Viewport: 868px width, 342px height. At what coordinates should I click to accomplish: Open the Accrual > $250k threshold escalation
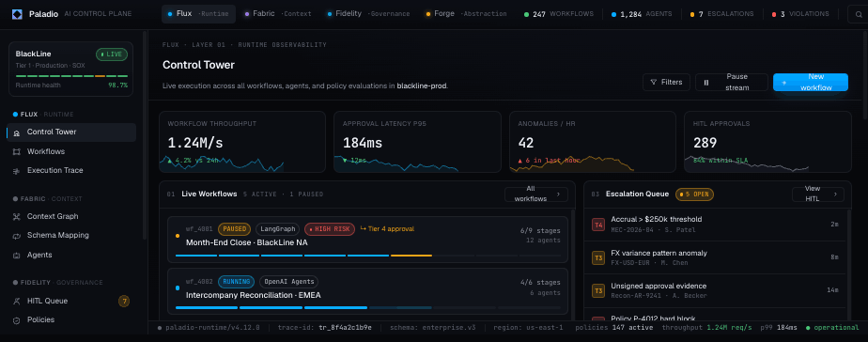[x=715, y=225]
